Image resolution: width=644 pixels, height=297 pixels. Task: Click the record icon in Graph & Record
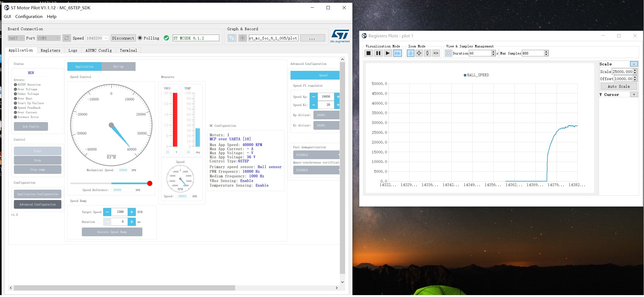pos(242,38)
